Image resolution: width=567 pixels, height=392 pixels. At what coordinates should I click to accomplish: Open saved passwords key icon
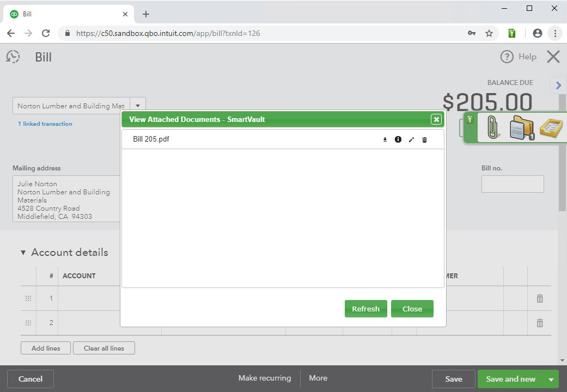point(472,33)
